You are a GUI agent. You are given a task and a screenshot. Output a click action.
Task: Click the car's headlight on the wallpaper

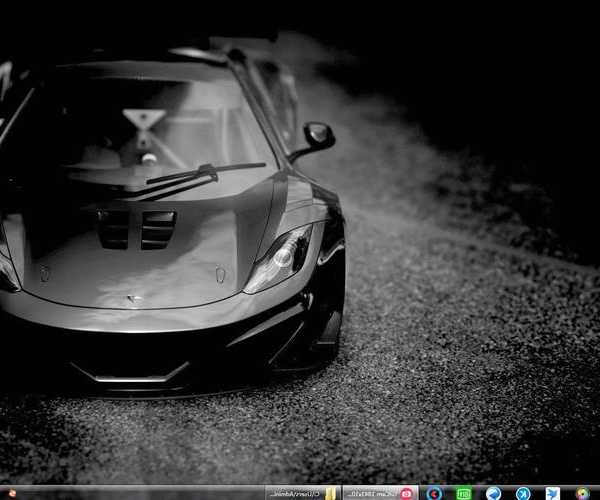281,259
